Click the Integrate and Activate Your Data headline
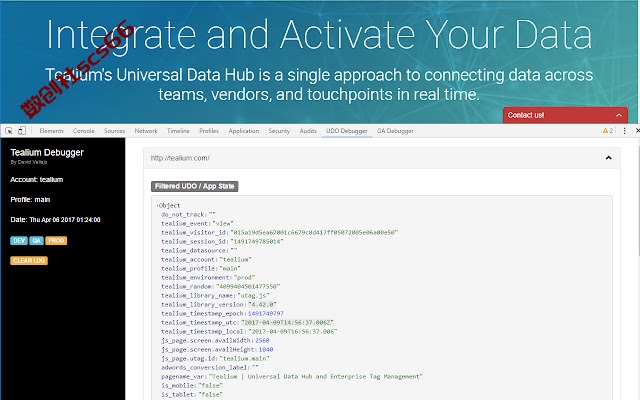This screenshot has width=640, height=400. pos(319,35)
